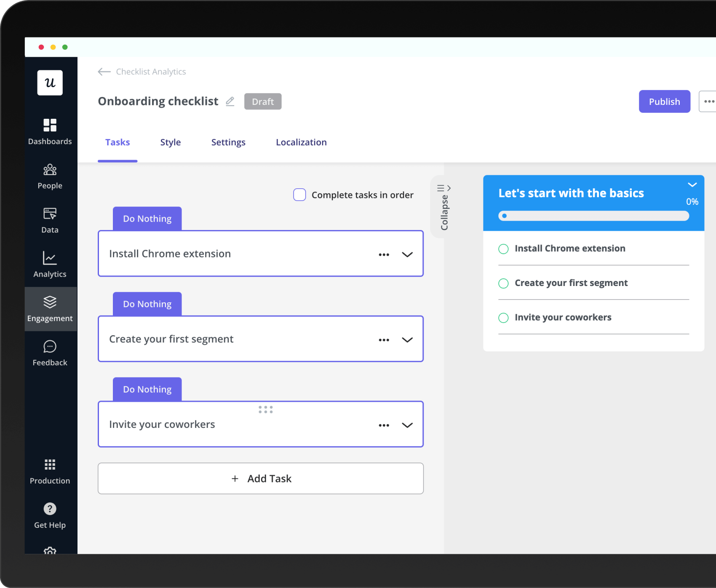Open the Data sidebar icon
The height and width of the screenshot is (588, 716).
pyautogui.click(x=50, y=214)
